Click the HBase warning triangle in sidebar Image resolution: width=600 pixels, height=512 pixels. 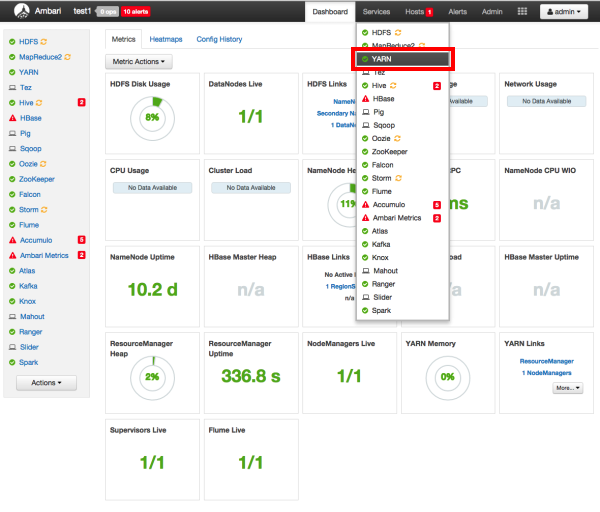pyautogui.click(x=13, y=118)
